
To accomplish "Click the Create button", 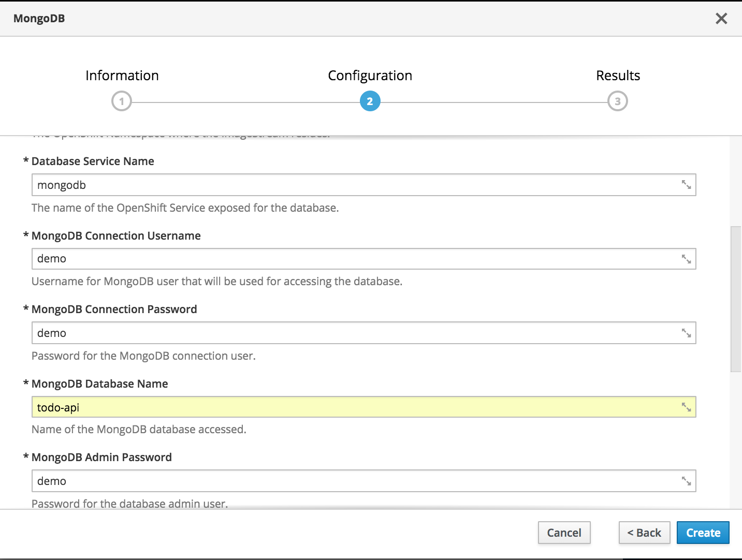I will click(703, 533).
